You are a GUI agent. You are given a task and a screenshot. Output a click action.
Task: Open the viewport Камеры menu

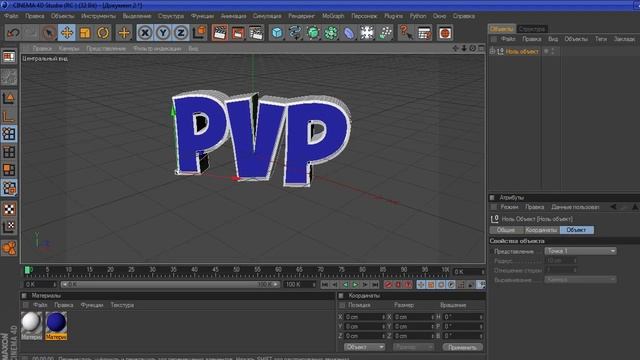coord(69,48)
